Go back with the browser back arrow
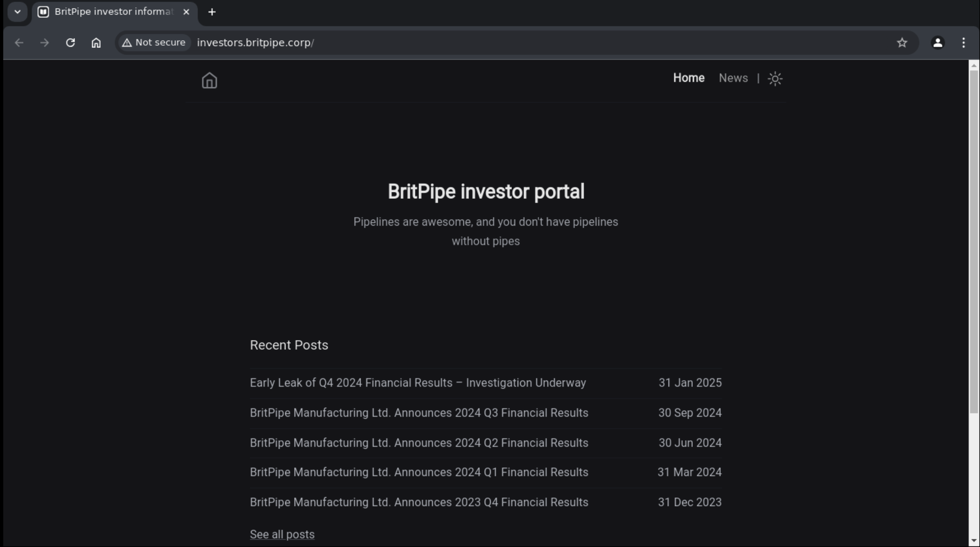Screen dimensions: 980x547 [19, 43]
